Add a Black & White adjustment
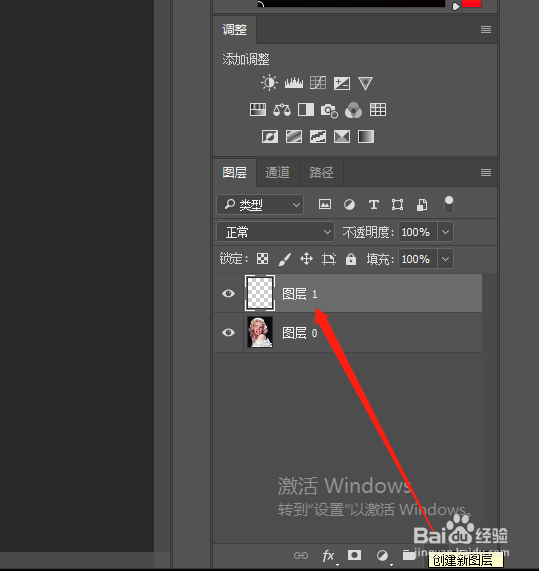The height and width of the screenshot is (571, 539). tap(306, 110)
